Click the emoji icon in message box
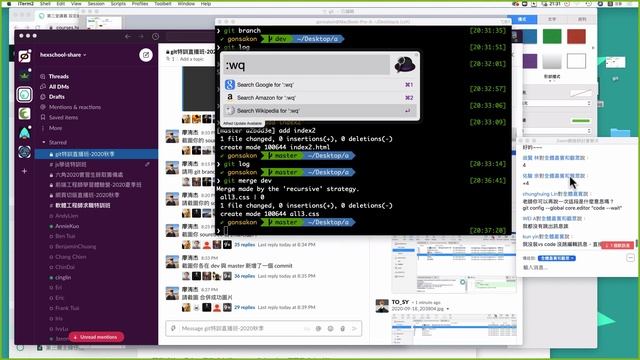Viewport: 640px width, 360px height. (330, 328)
